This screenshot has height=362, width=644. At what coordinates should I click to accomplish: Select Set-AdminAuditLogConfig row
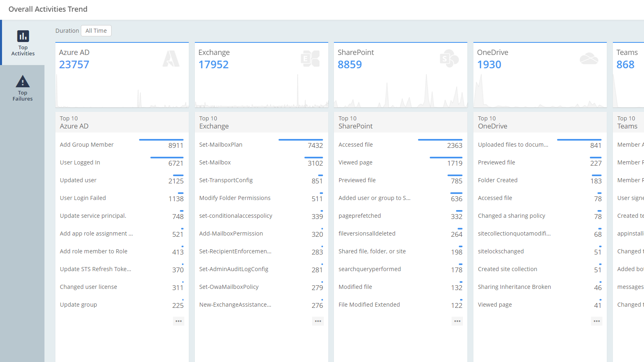click(x=261, y=269)
